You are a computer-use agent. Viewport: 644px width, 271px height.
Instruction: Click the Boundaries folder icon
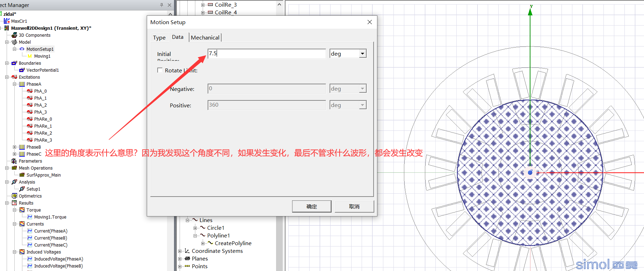(x=14, y=63)
